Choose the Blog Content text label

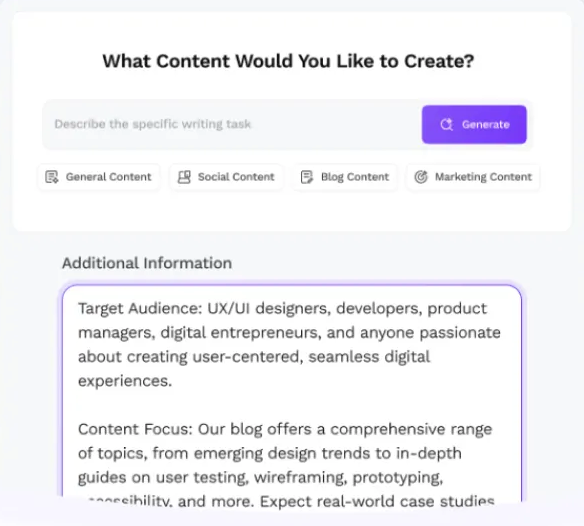tap(355, 177)
